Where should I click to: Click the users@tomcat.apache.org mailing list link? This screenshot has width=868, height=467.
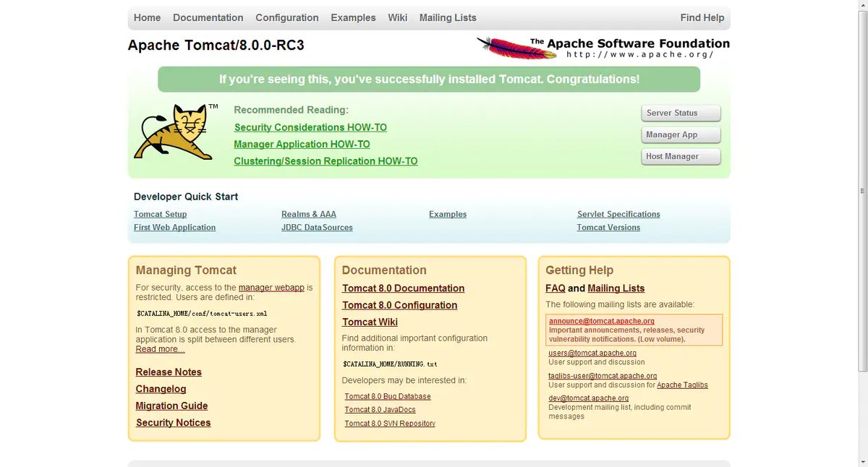tap(592, 353)
